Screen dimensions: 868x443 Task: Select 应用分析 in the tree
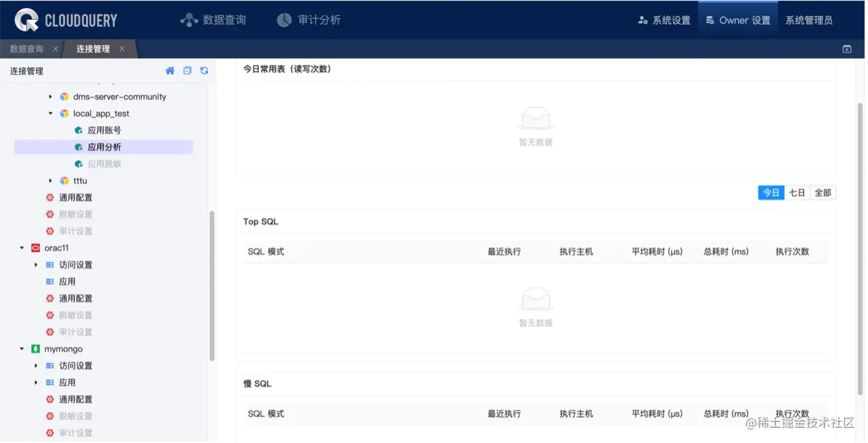pos(104,147)
